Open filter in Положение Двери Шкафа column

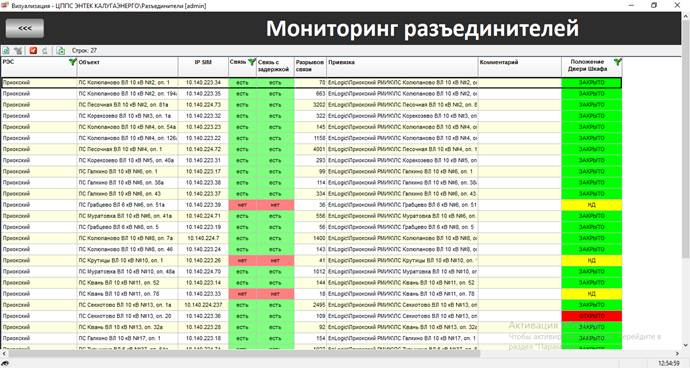point(618,63)
